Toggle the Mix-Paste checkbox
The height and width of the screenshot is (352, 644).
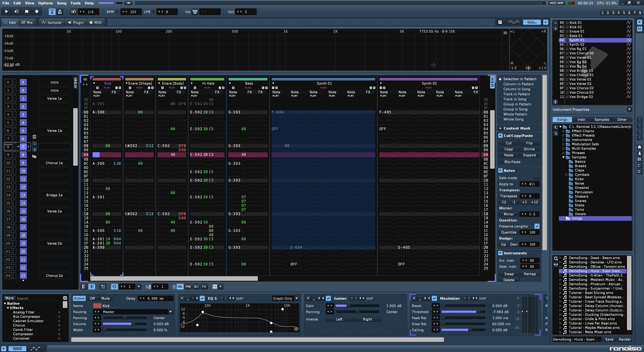(501, 162)
